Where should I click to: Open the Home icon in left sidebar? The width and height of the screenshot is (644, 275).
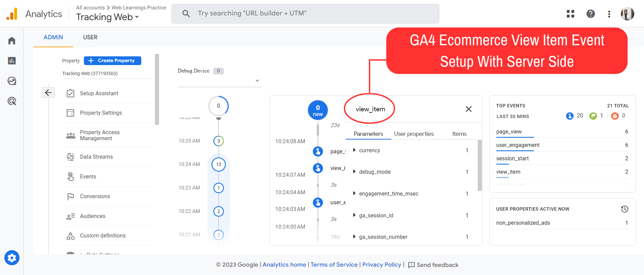tap(12, 41)
